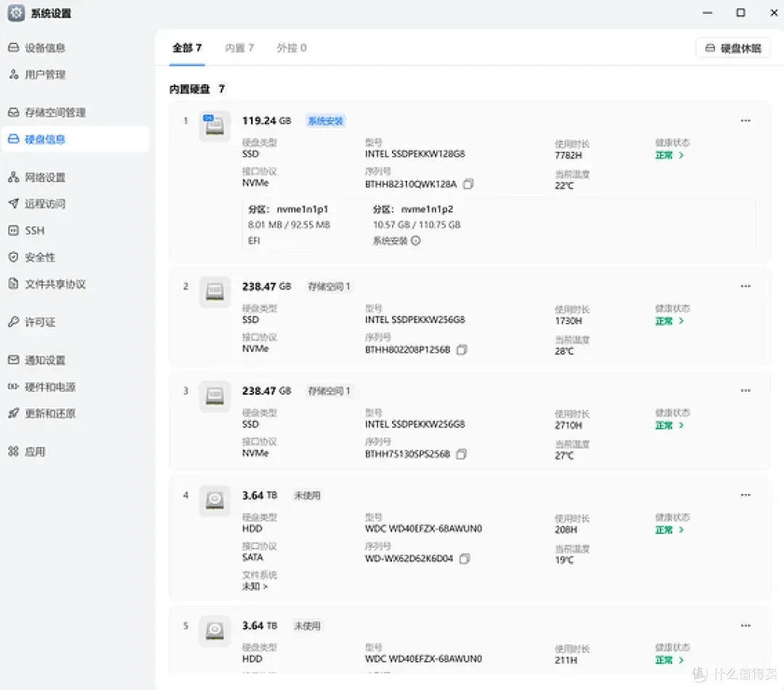Click the 许可证 key icon
Image resolution: width=784 pixels, height=690 pixels.
pos(14,321)
